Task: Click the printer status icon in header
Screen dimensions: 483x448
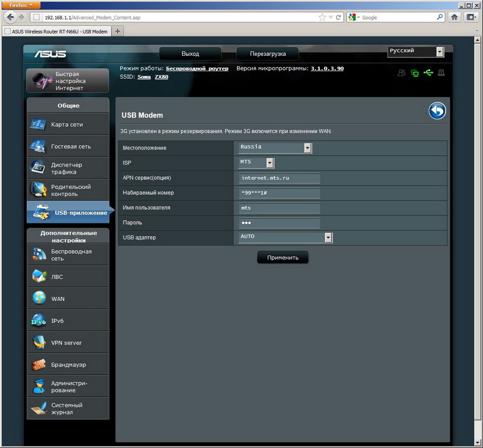Action: click(x=441, y=73)
